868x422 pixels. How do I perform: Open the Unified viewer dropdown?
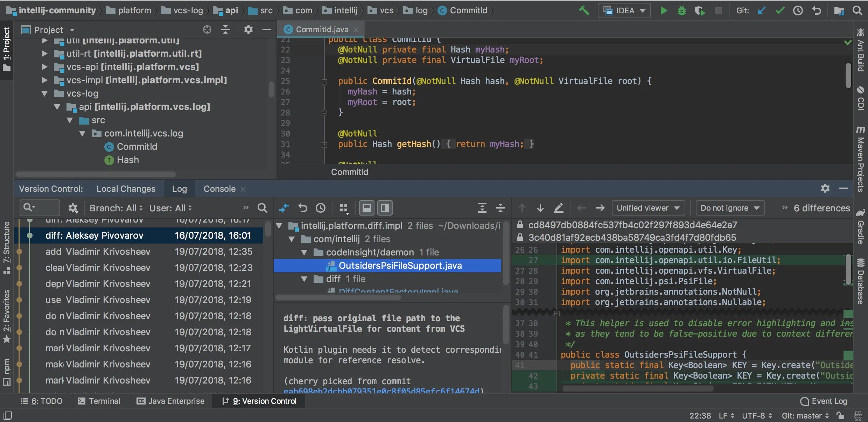648,208
